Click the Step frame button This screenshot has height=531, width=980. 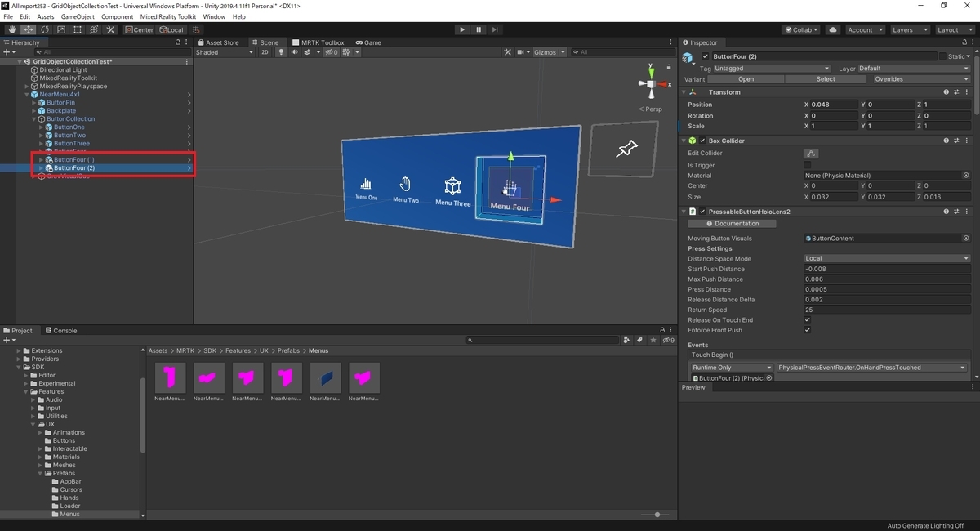click(x=496, y=30)
